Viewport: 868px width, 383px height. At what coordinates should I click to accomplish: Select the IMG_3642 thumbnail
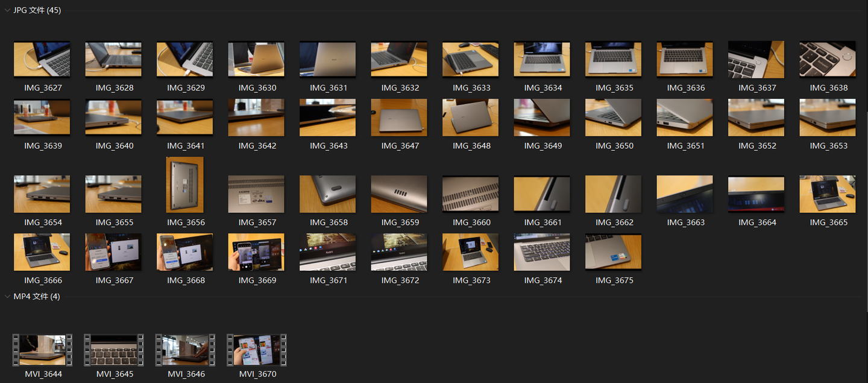256,117
